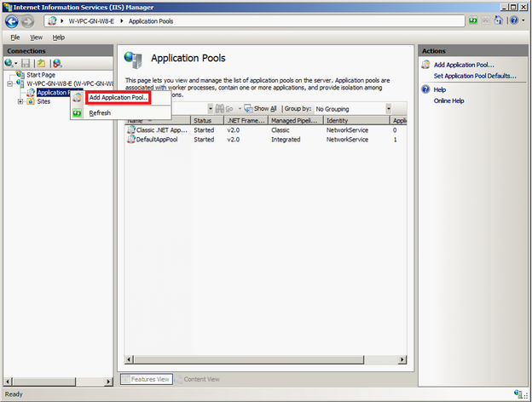Select the DefaultAppPool name text
This screenshot has height=402, width=532.
(157, 140)
